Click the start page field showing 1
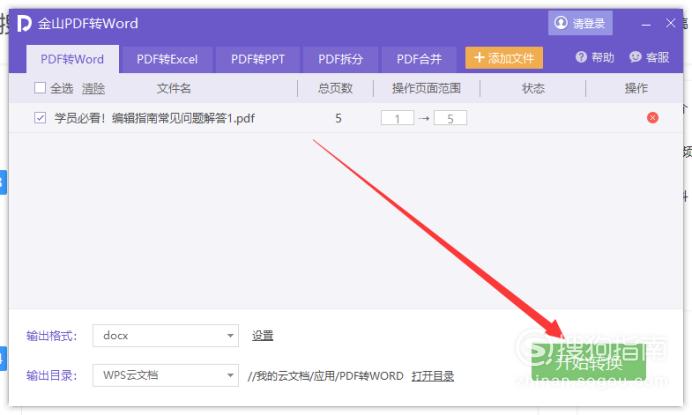This screenshot has width=692, height=415. 397,118
